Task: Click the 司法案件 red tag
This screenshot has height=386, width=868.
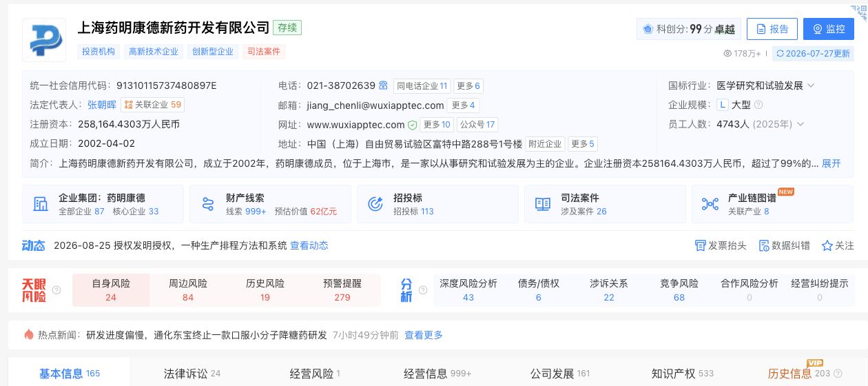Action: click(264, 52)
